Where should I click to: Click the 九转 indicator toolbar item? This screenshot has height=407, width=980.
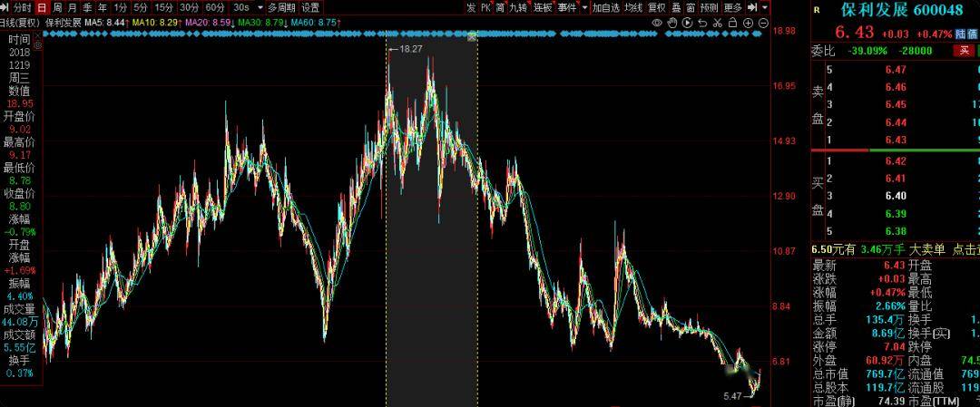pyautogui.click(x=517, y=7)
